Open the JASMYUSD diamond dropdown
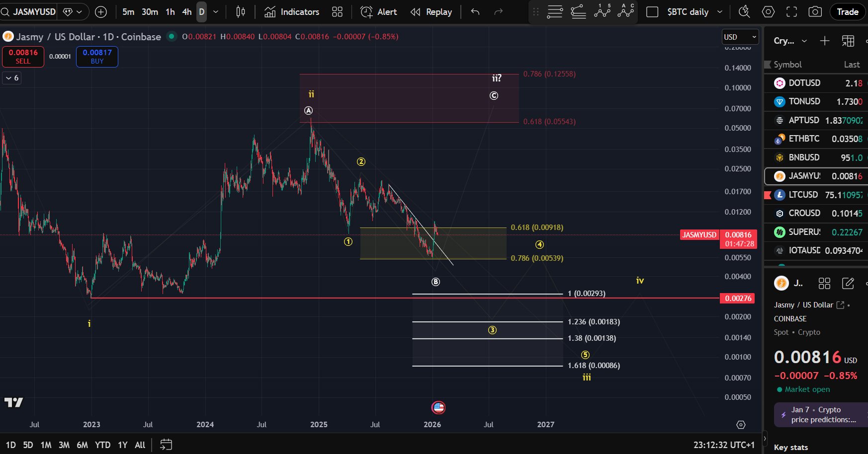Screen dimensions: 868x454 (x=73, y=12)
